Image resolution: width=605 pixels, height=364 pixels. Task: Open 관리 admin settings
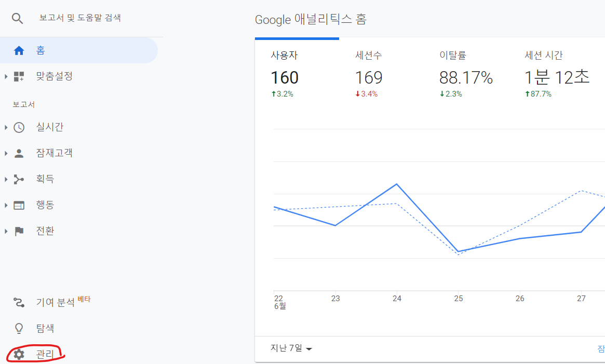click(x=45, y=354)
